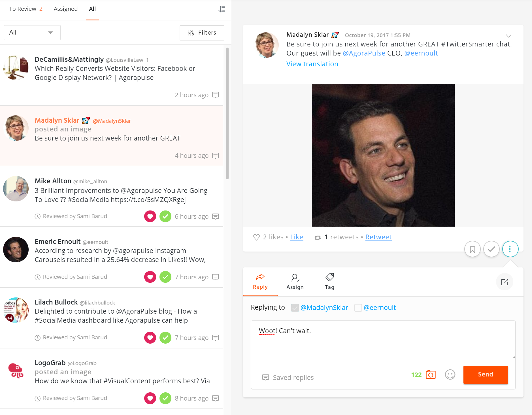Open the DeCamillis&Mattingly inbox item
The image size is (532, 415).
point(112,75)
